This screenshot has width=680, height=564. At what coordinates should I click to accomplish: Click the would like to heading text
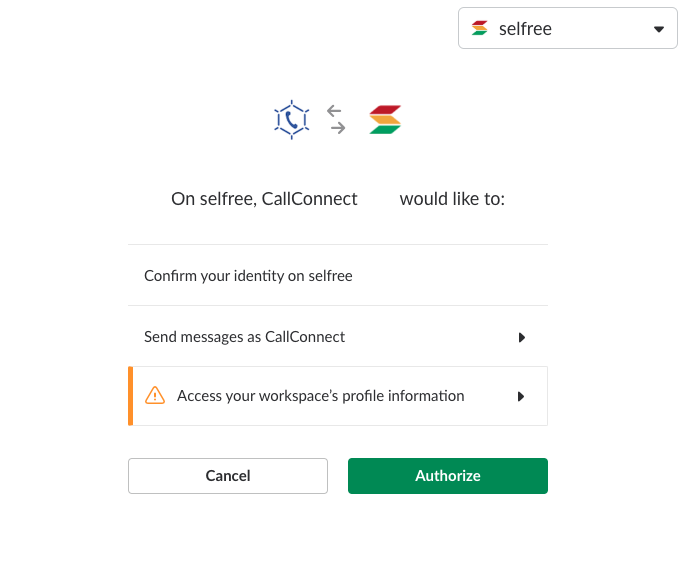click(452, 199)
